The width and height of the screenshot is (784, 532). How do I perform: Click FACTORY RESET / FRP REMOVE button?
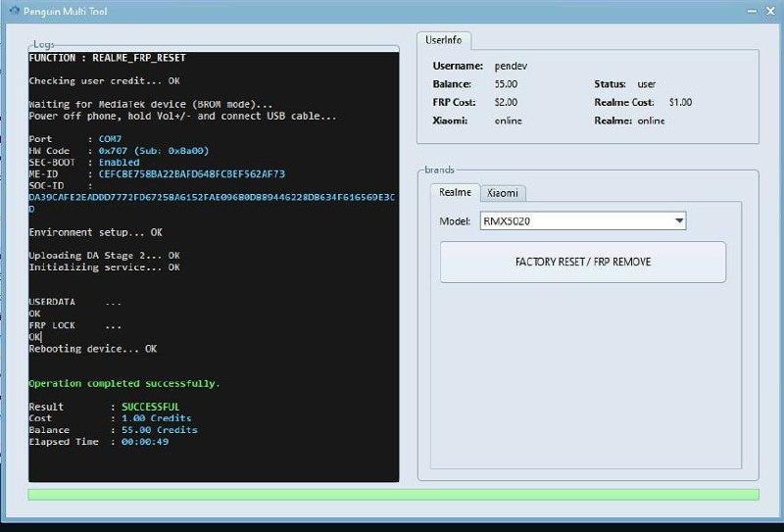click(x=583, y=262)
